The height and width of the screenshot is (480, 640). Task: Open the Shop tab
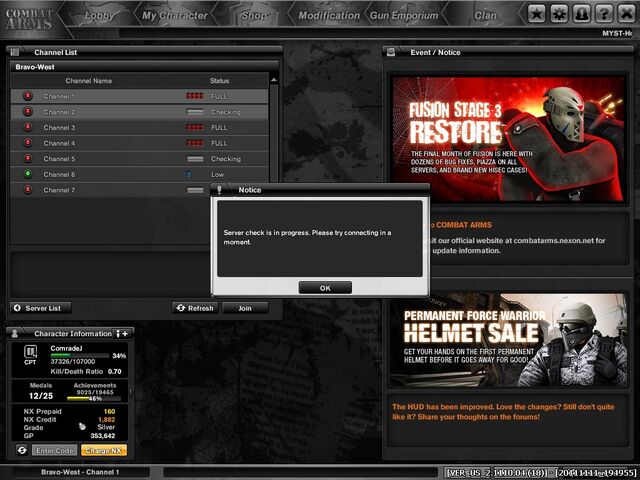(254, 16)
